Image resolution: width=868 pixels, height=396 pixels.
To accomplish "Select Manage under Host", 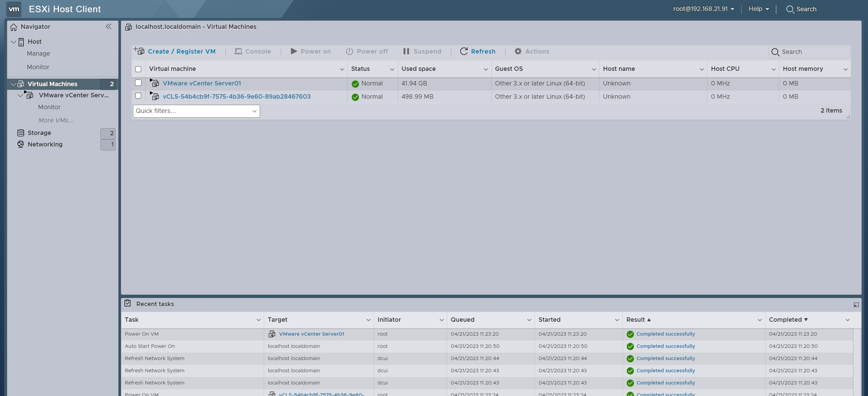I will pos(38,54).
